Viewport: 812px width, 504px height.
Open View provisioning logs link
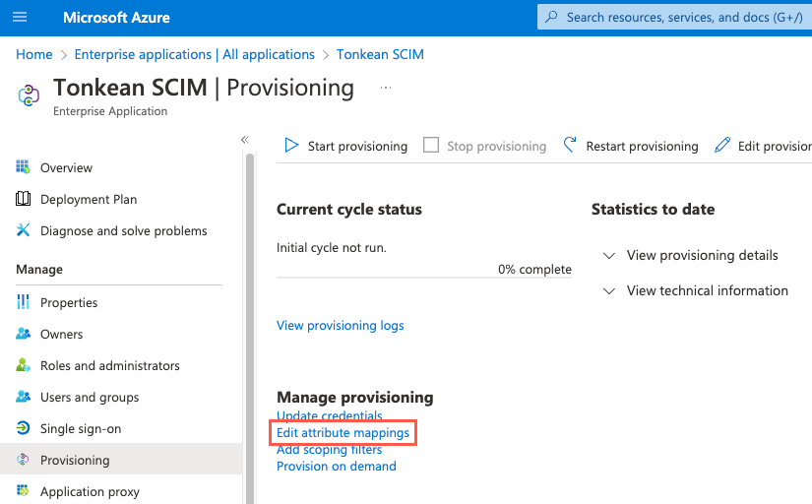click(341, 325)
